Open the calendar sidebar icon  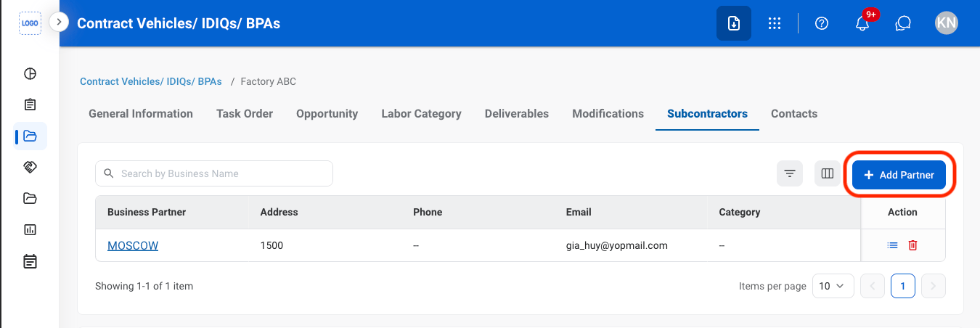[30, 261]
